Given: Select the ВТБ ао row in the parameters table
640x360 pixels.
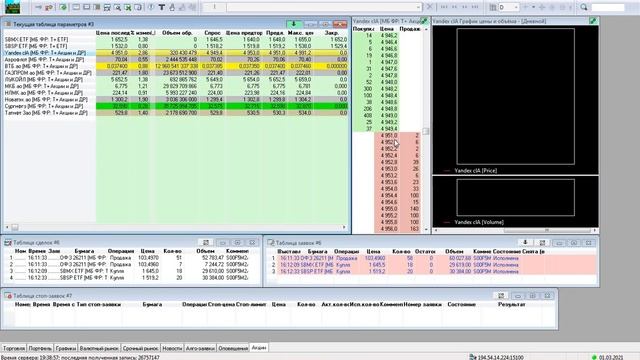Looking at the screenshot, I should 176,66.
